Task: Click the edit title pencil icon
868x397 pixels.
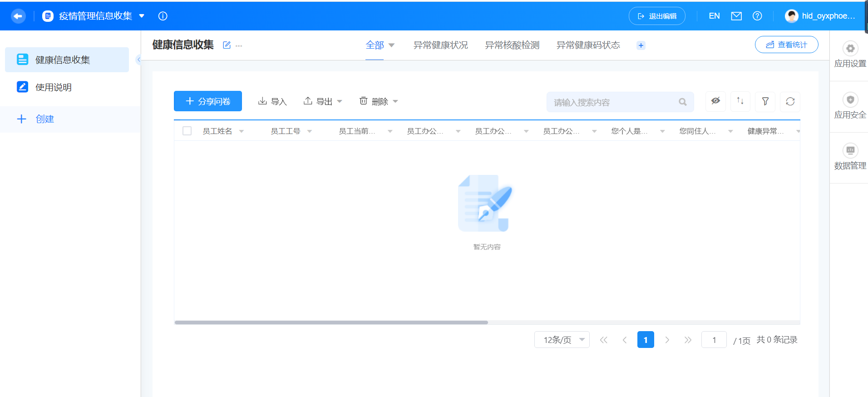Action: coord(227,45)
